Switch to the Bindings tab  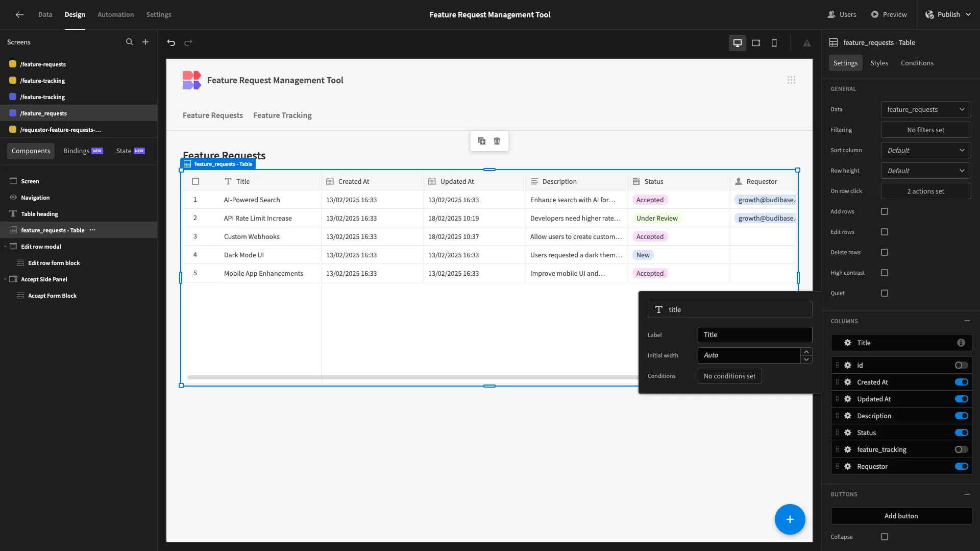click(83, 151)
